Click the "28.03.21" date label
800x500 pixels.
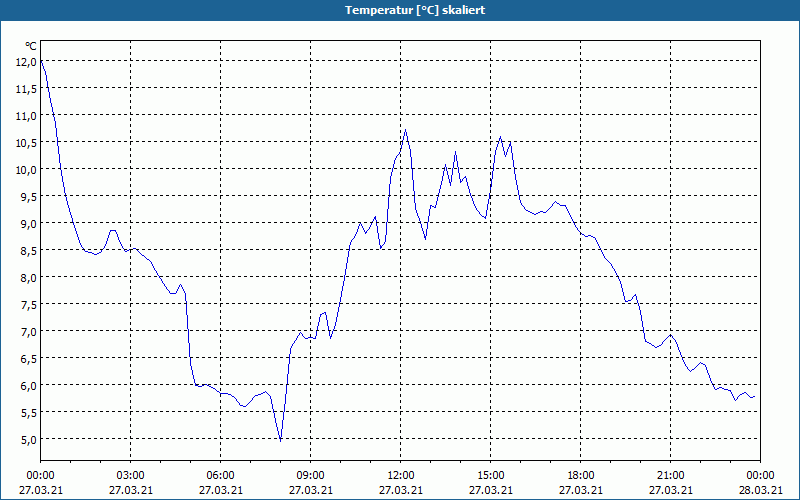point(761,490)
